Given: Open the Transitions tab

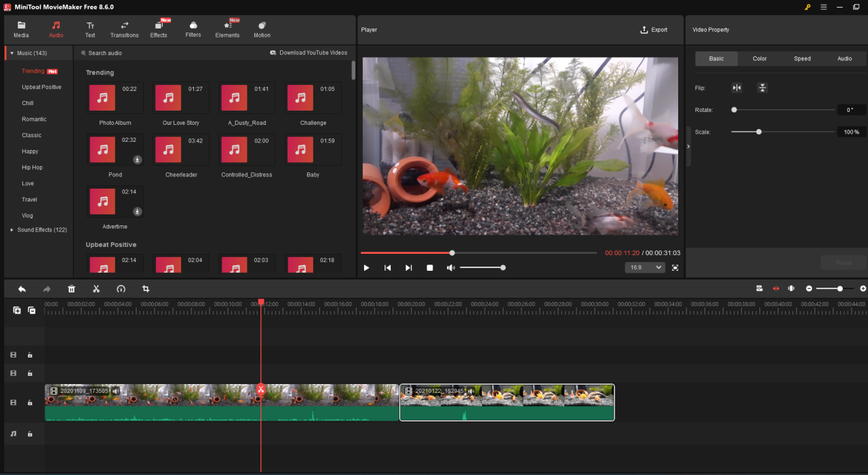Looking at the screenshot, I should tap(125, 29).
